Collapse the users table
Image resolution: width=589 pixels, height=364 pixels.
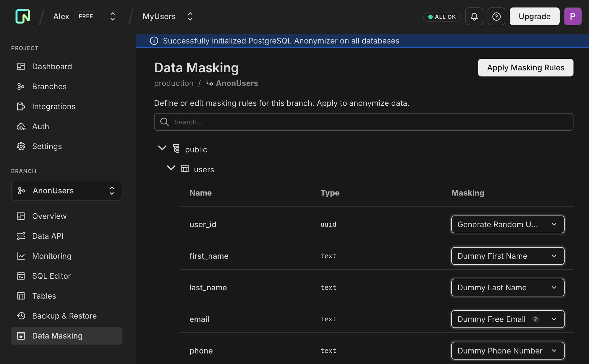tap(171, 168)
